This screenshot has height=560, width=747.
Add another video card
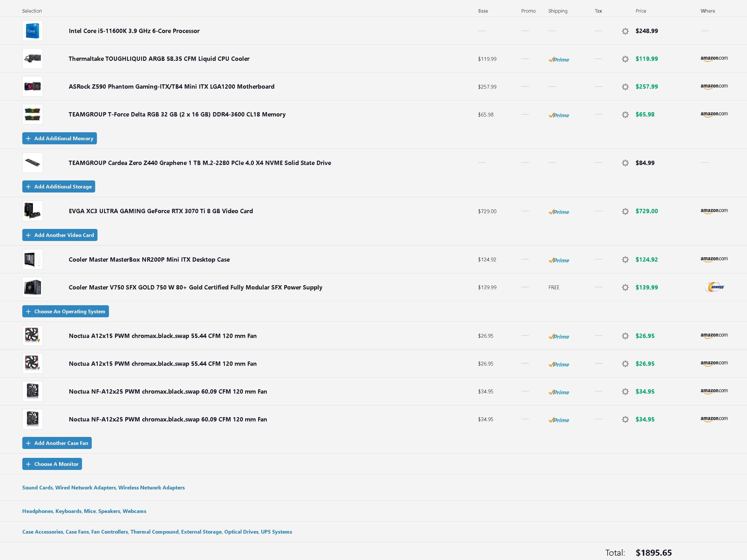coord(60,235)
